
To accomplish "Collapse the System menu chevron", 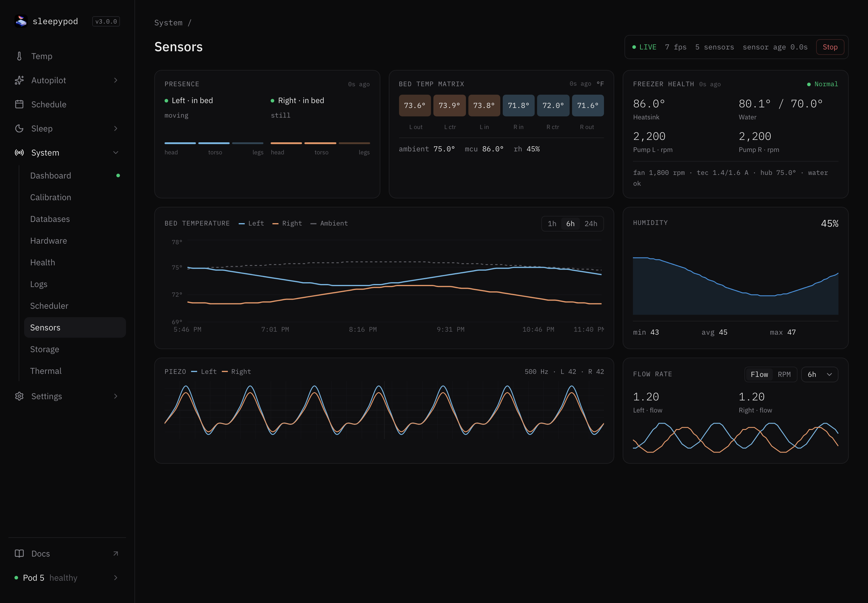I will point(115,153).
